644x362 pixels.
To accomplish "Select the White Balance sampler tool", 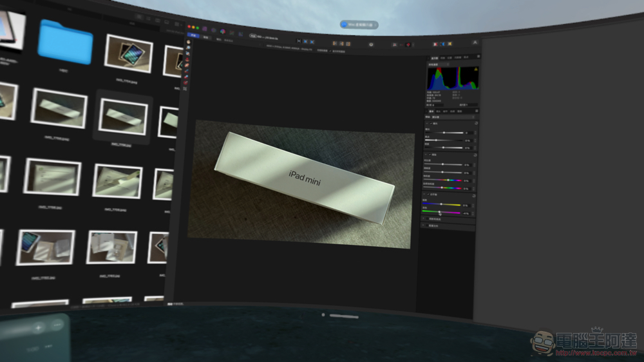I will point(187,53).
